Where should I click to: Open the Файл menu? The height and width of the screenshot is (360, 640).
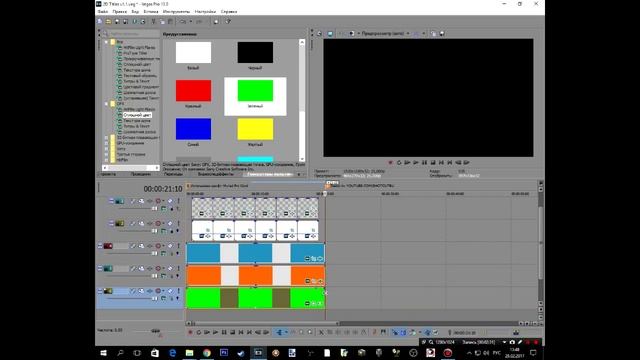[x=103, y=12]
